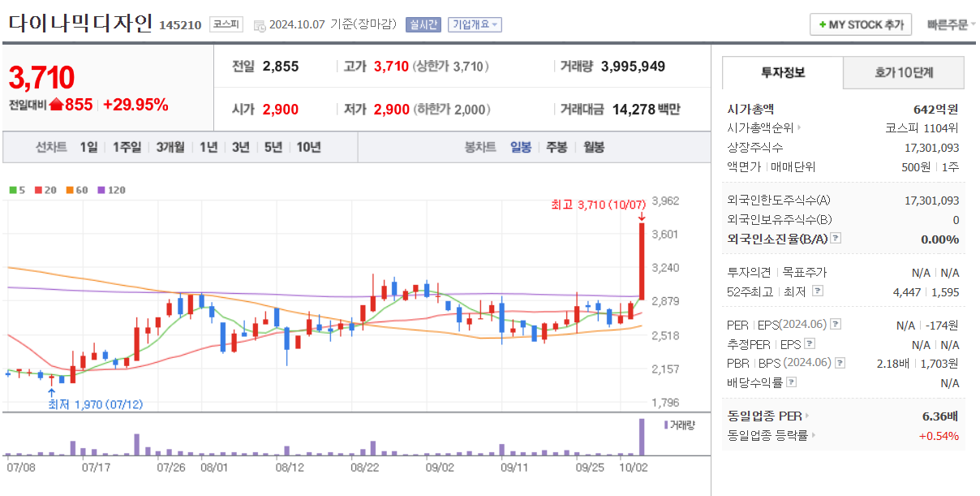Click the red up-arrow price change icon
Viewport: 980px width, 496px height.
pos(56,105)
